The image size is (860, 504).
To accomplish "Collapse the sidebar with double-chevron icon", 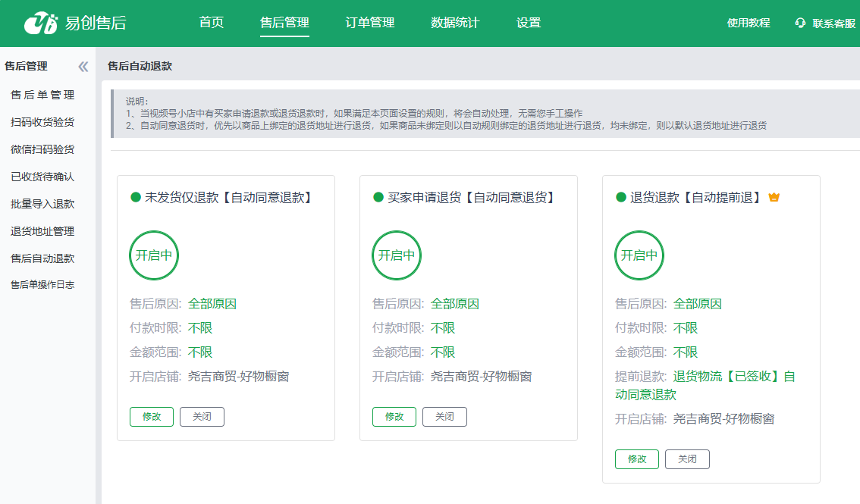I will point(83,67).
